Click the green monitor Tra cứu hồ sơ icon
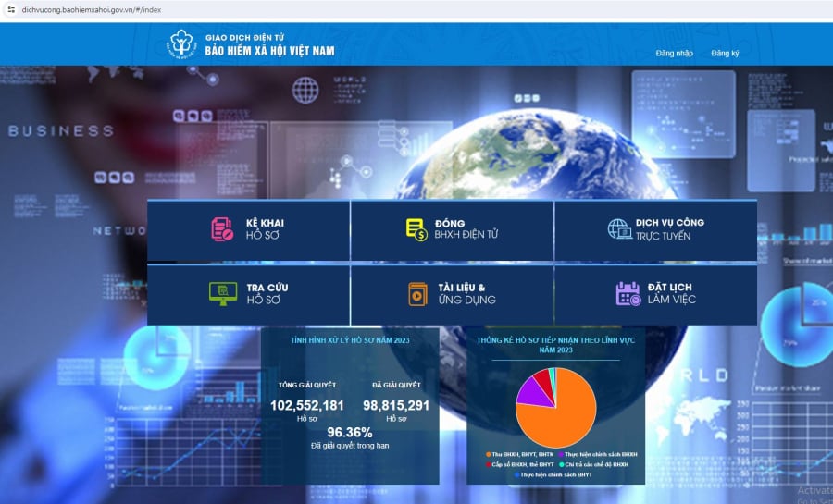The image size is (833, 504). (x=223, y=293)
